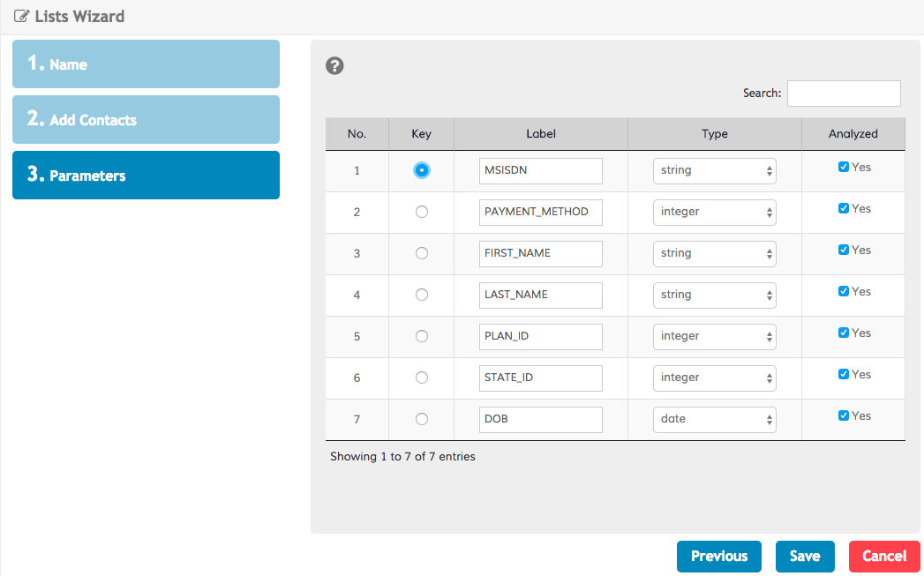Toggle the Analyzed checkbox for PLAN_ID
Image resolution: width=924 pixels, height=576 pixels.
(x=844, y=333)
